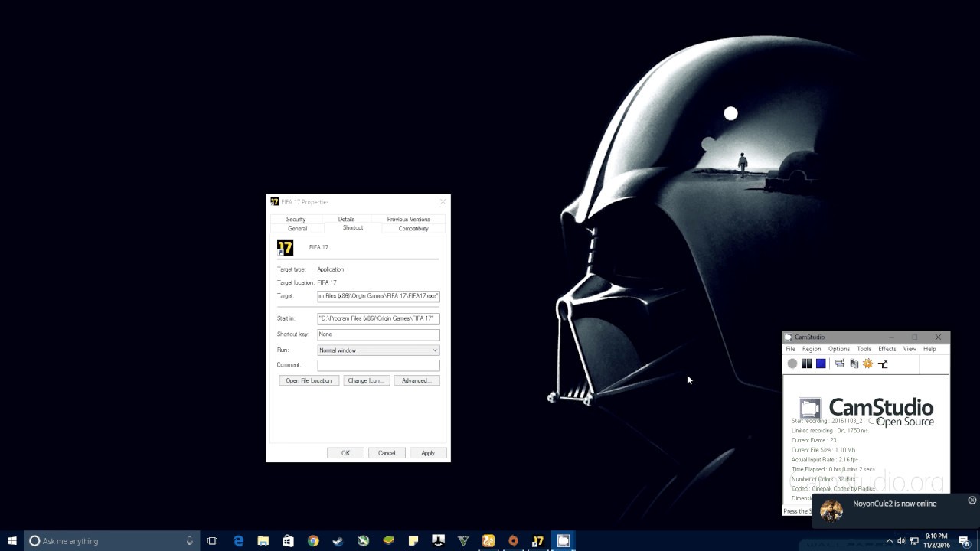Dismiss the NoyonCule2 online notification
The height and width of the screenshot is (551, 980).
pos(972,500)
